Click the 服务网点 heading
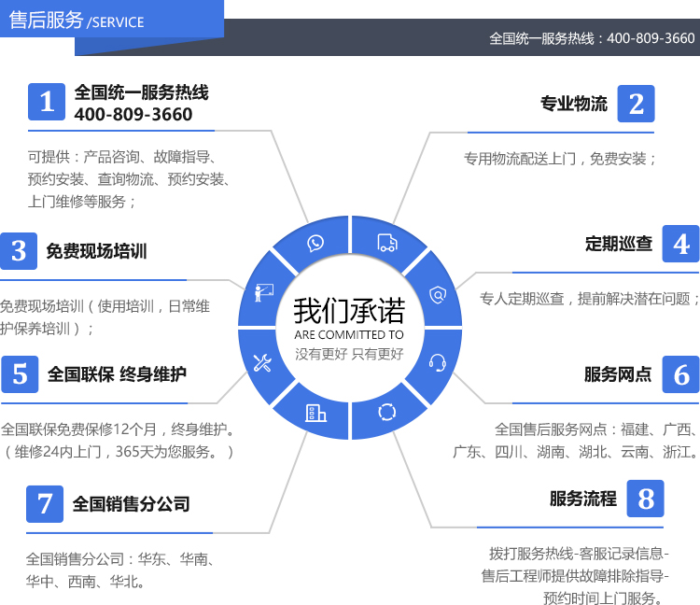This screenshot has width=700, height=605. click(x=618, y=374)
